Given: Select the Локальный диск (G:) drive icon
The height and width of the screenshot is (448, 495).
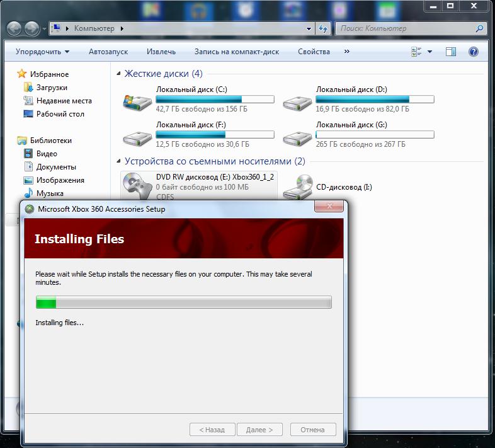Looking at the screenshot, I should pyautogui.click(x=297, y=139).
